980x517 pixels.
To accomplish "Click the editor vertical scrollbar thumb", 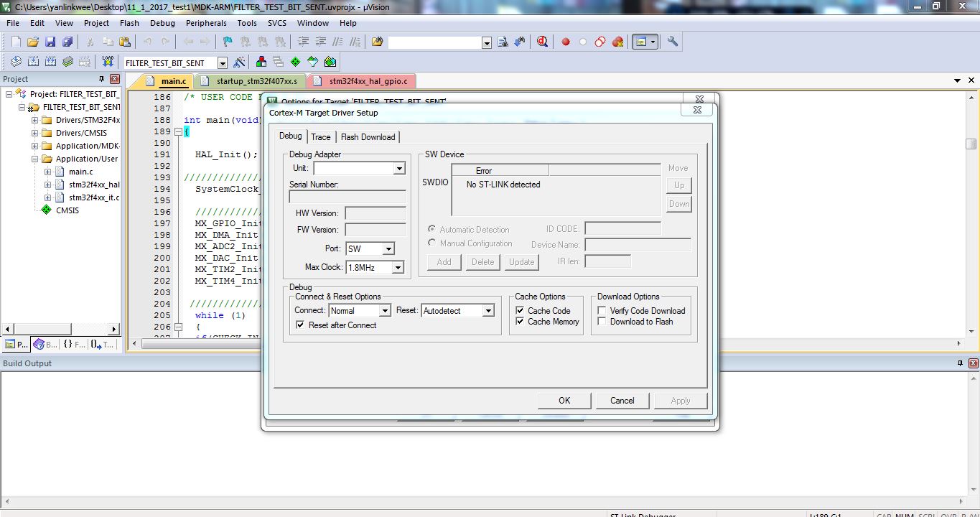I will pyautogui.click(x=971, y=144).
